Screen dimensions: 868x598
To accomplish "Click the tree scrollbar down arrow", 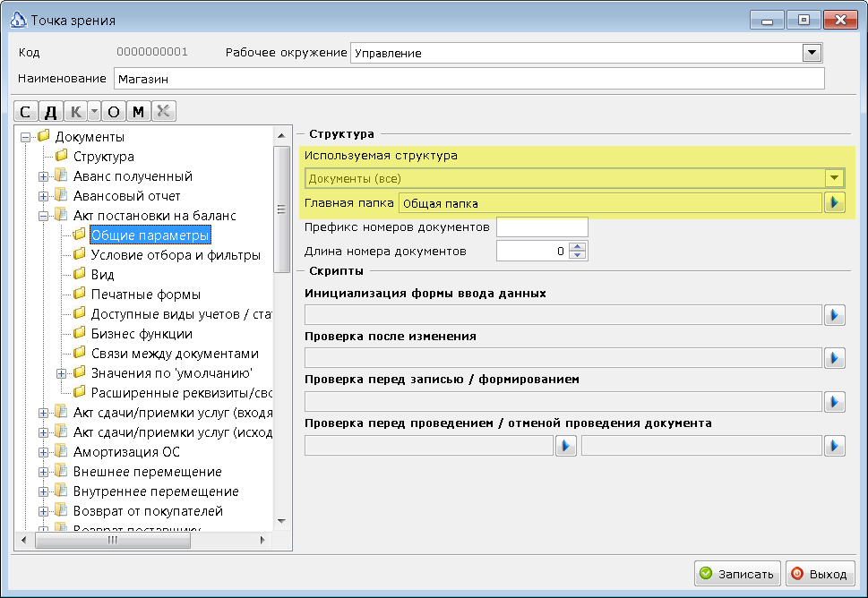I will point(281,521).
